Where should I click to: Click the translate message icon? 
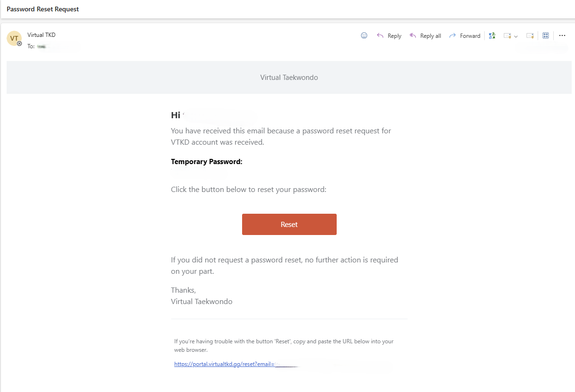coord(492,35)
